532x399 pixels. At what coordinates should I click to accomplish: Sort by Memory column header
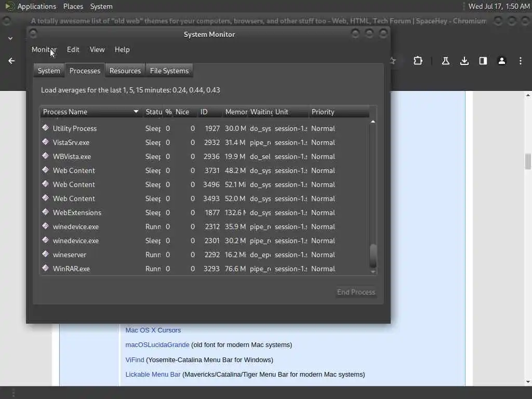click(236, 112)
